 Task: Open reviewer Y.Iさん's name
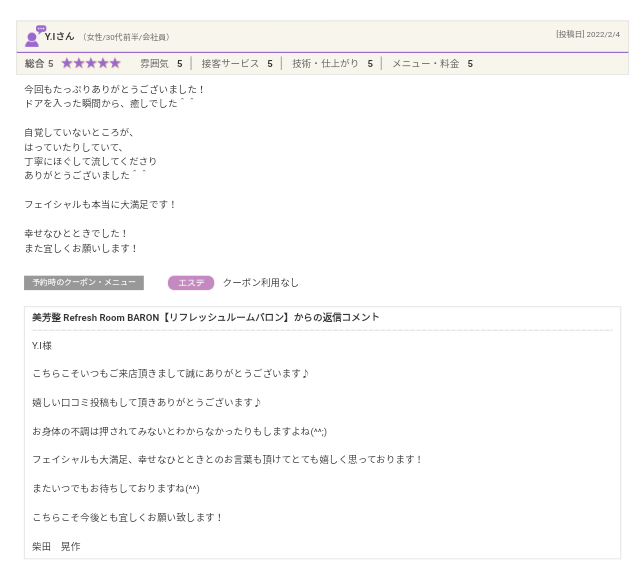tap(60, 37)
